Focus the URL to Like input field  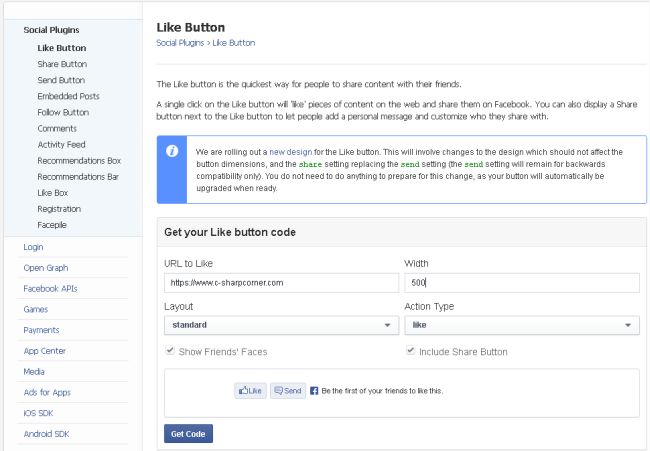tap(281, 283)
